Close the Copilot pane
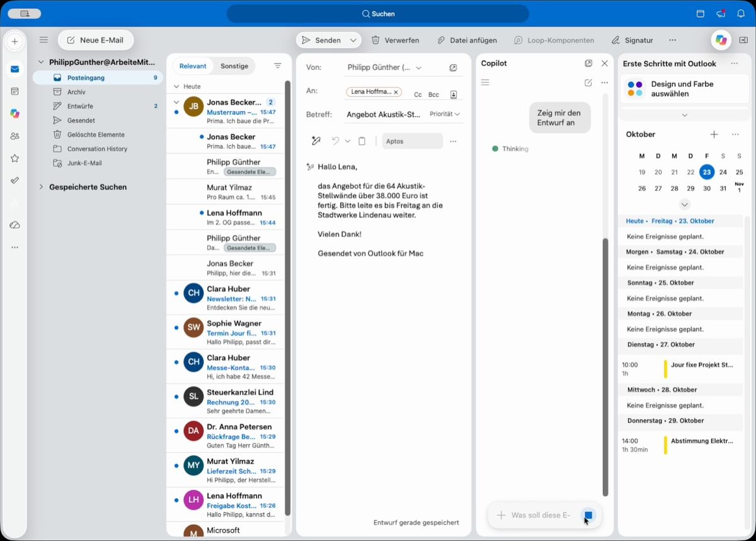Image resolution: width=756 pixels, height=541 pixels. (605, 63)
